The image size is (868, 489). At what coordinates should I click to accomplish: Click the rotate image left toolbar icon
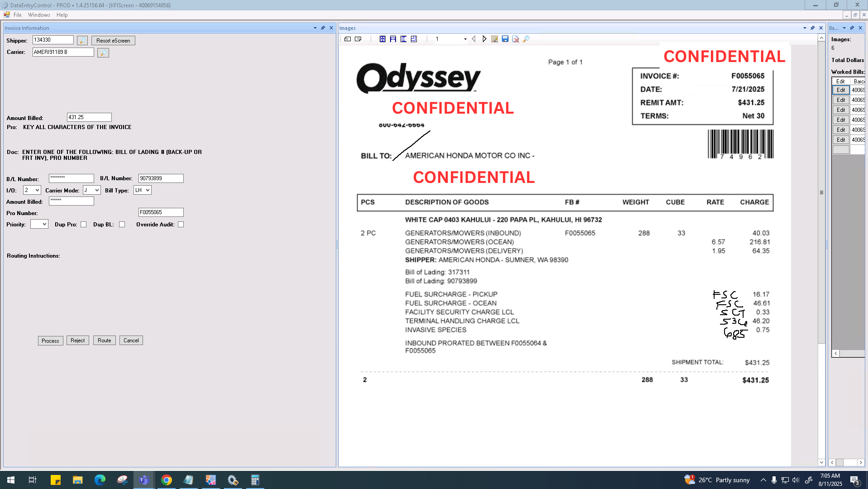click(348, 39)
